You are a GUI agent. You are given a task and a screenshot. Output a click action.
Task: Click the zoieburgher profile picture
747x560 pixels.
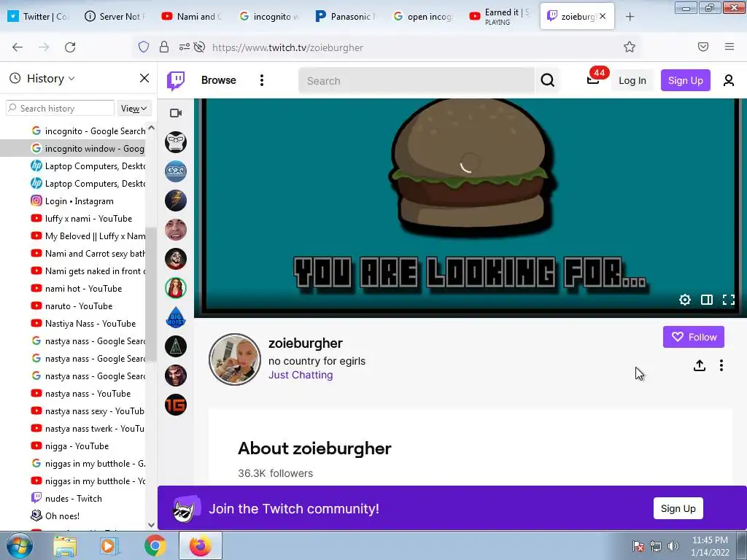(x=235, y=359)
